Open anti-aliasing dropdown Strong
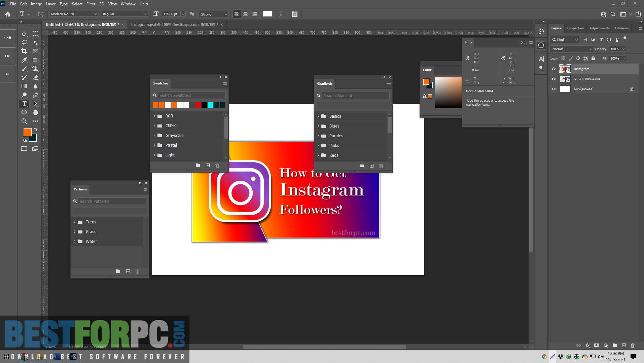 [214, 14]
